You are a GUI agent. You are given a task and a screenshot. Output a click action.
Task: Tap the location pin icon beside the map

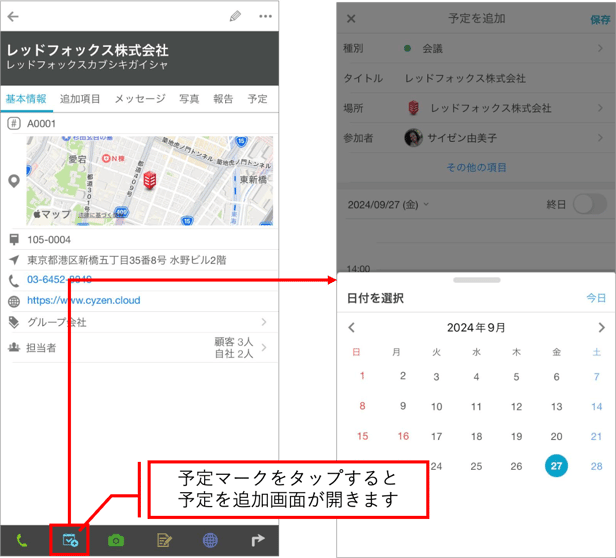(14, 181)
